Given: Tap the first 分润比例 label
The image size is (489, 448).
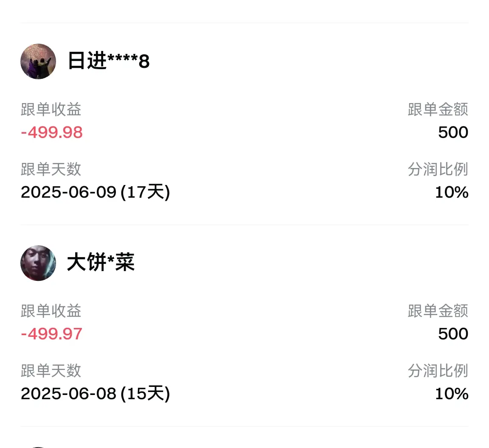Looking at the screenshot, I should tap(438, 169).
